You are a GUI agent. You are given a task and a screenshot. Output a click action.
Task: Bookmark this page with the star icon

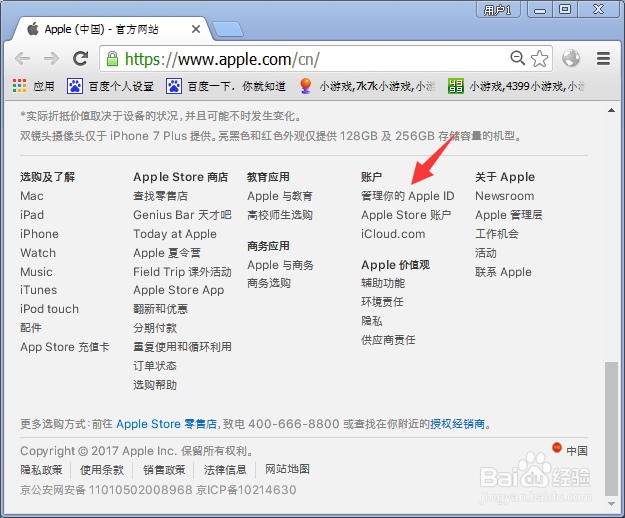(x=539, y=59)
